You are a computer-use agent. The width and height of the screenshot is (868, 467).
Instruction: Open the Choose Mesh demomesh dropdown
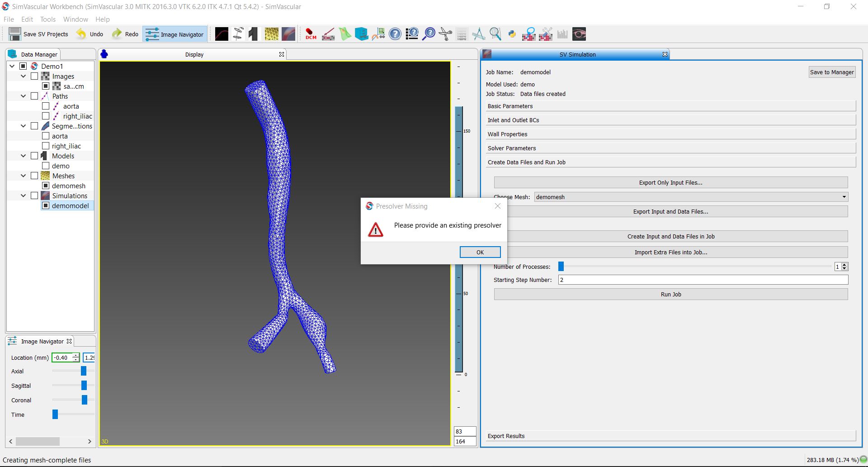point(691,197)
